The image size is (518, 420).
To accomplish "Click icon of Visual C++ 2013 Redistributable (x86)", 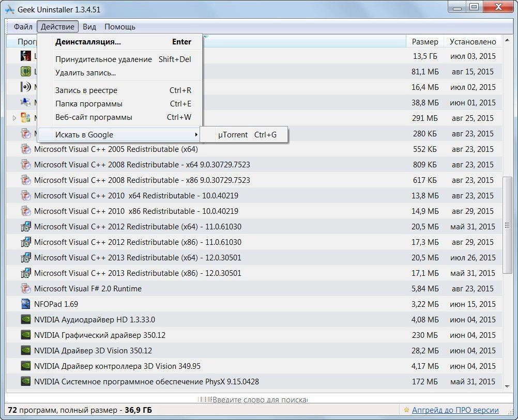I will (26, 273).
